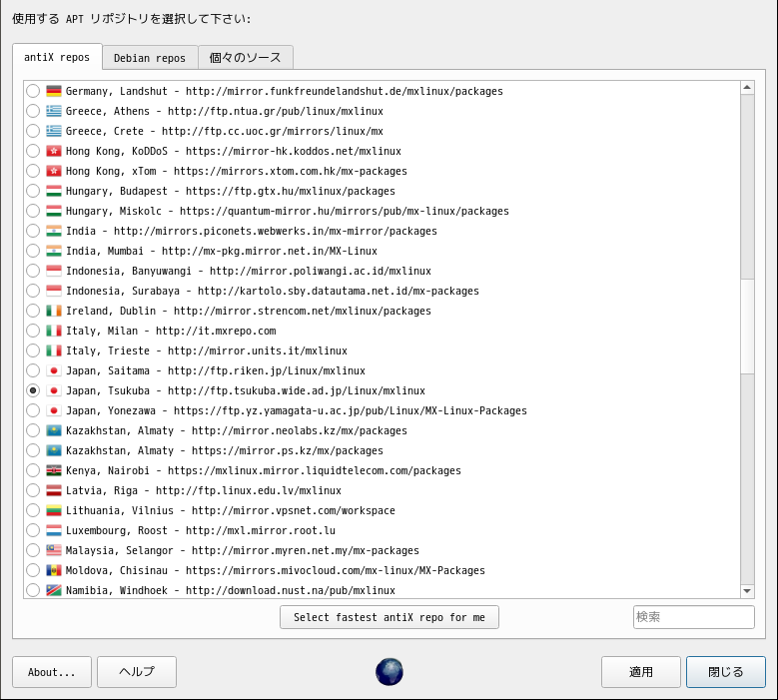
Task: Click the globe icon at the bottom
Action: pyautogui.click(x=389, y=672)
